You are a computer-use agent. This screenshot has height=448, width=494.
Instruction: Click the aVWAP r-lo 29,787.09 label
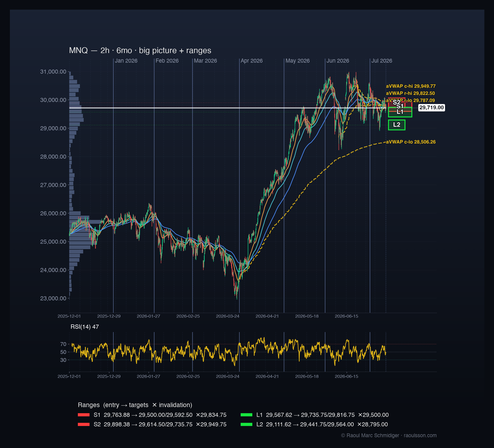(x=410, y=100)
